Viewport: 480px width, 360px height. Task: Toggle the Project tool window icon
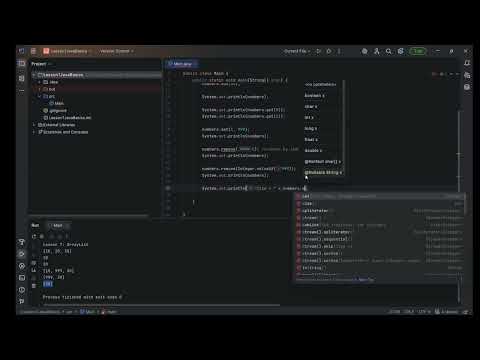pyautogui.click(x=22, y=63)
